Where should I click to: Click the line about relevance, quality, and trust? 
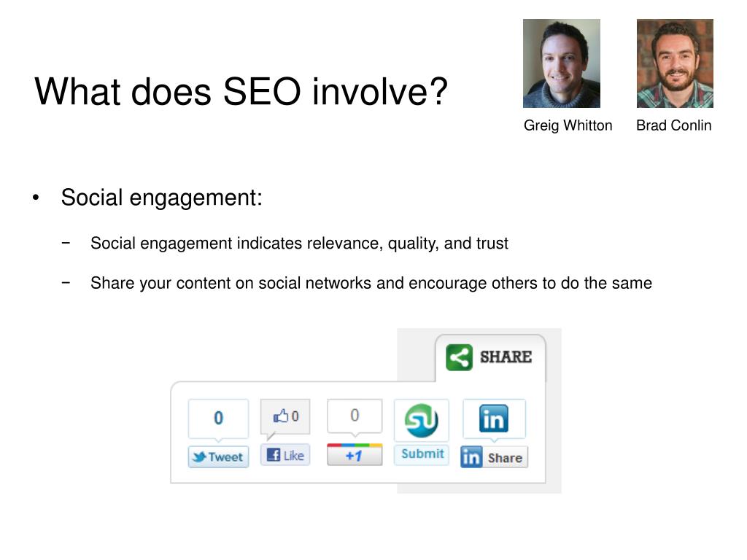pos(299,244)
